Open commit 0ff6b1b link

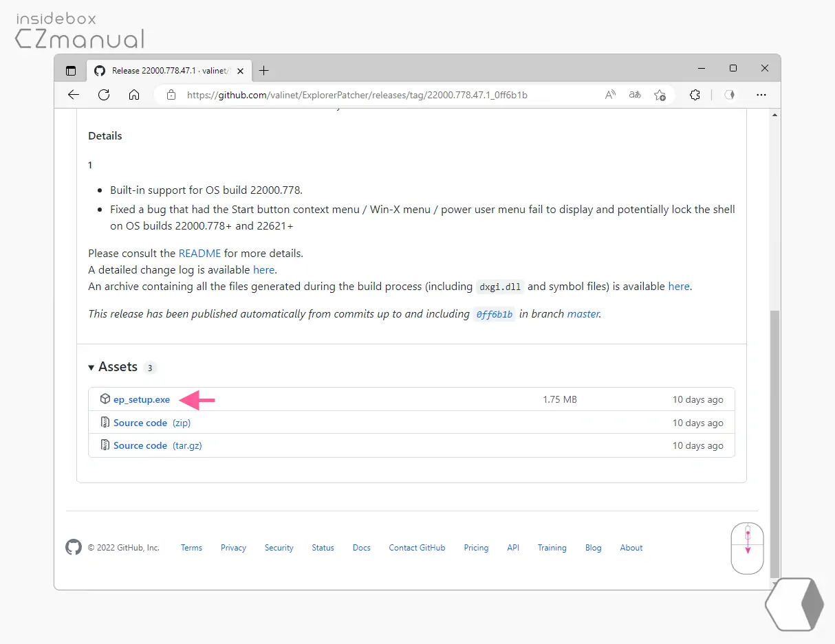click(494, 314)
